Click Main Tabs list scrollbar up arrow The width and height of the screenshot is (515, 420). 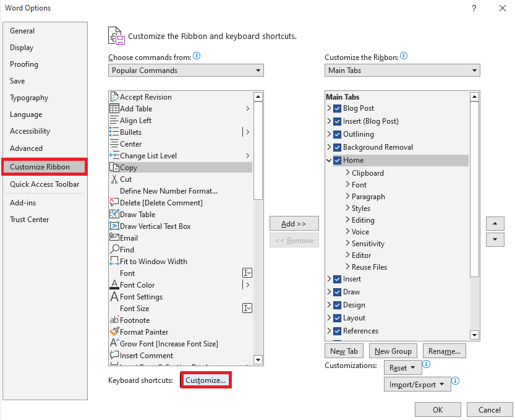(x=474, y=96)
